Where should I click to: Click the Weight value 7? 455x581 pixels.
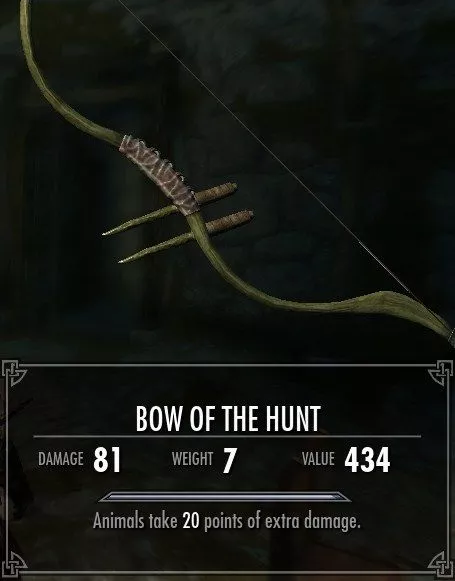coord(229,460)
